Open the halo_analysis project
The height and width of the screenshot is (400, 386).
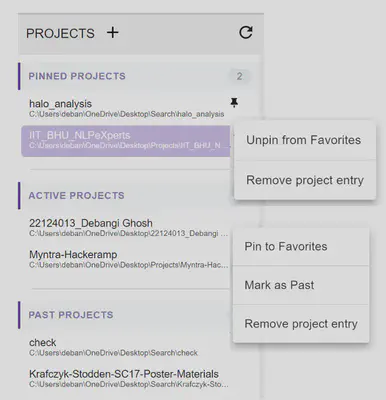[126, 108]
